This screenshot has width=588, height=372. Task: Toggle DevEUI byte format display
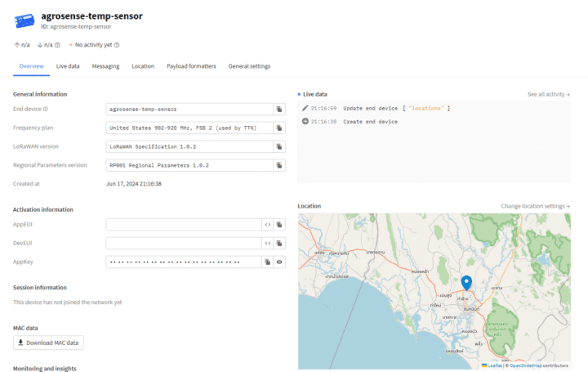(x=267, y=243)
